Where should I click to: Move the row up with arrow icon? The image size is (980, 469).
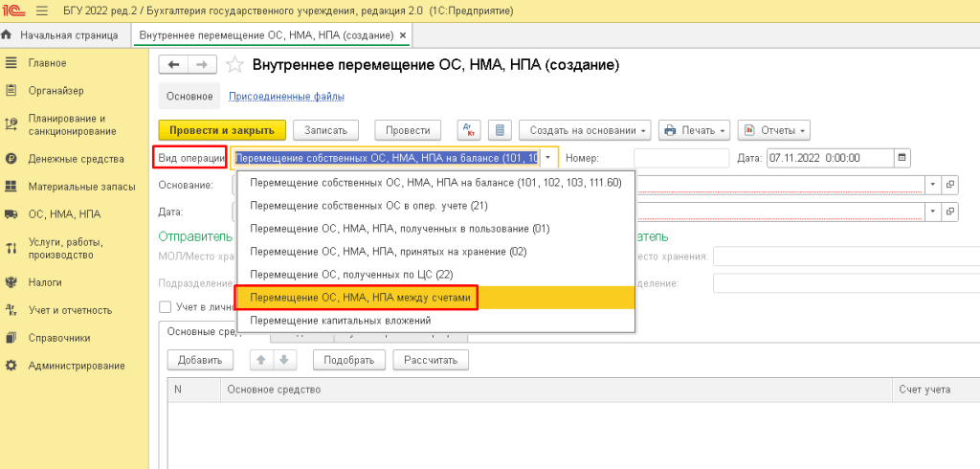(x=260, y=360)
